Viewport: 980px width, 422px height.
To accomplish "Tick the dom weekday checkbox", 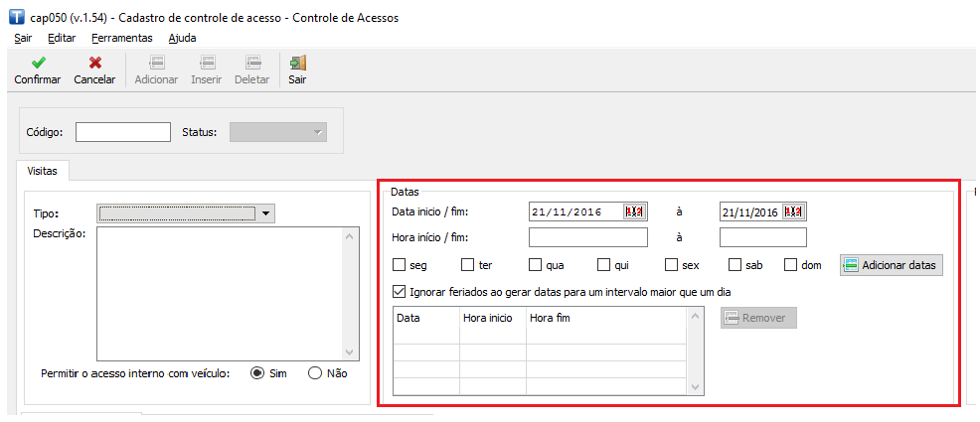I will [x=791, y=265].
